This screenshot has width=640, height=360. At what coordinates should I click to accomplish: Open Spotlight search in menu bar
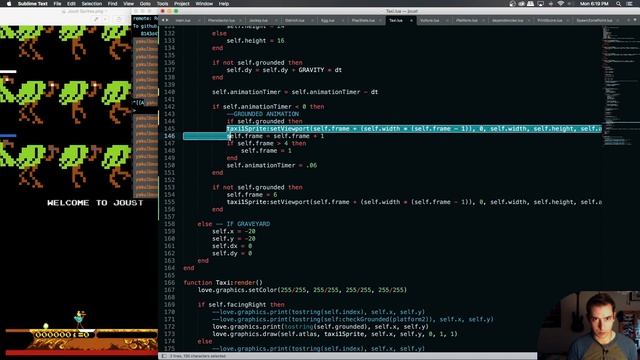pos(618,4)
